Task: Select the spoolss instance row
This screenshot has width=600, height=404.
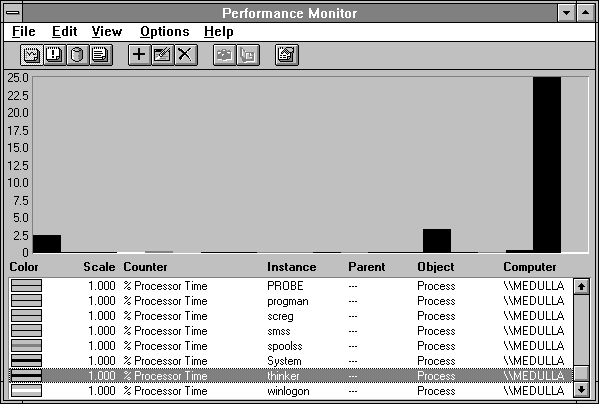Action: pos(291,346)
